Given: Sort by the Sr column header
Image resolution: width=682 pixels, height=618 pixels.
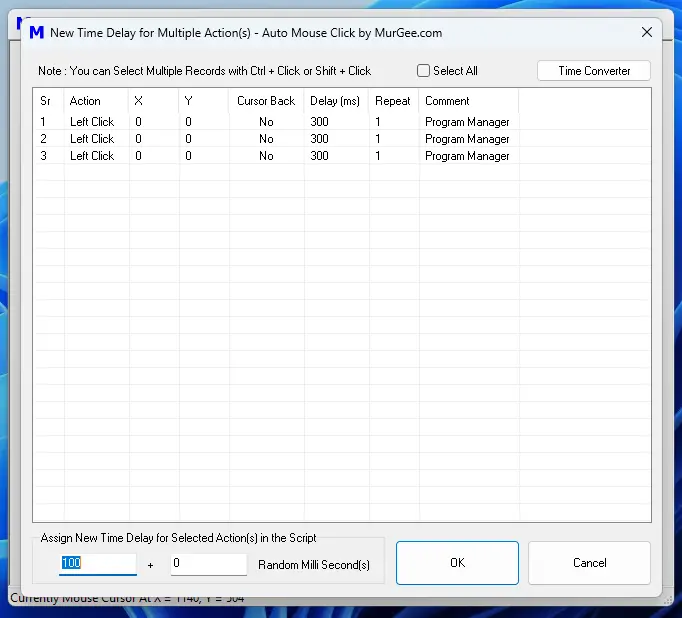Looking at the screenshot, I should [48, 101].
